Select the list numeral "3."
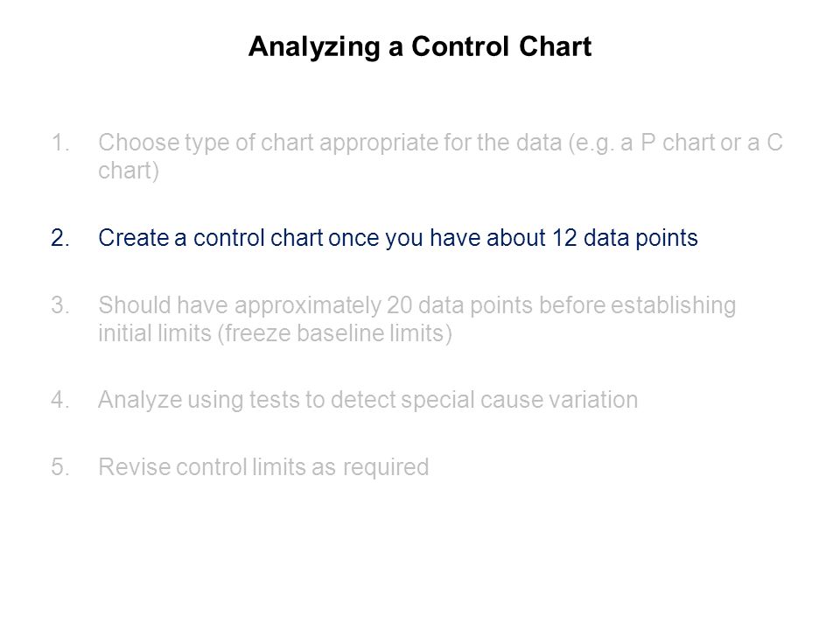Image resolution: width=840 pixels, height=630 pixels. coord(60,305)
